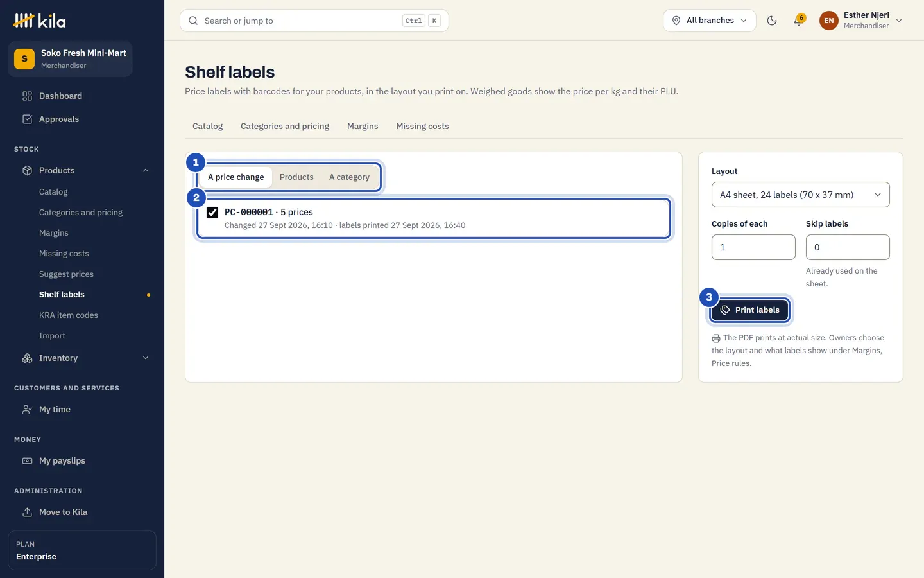924x578 pixels.
Task: Click the My payslips banknote icon
Action: (x=27, y=460)
